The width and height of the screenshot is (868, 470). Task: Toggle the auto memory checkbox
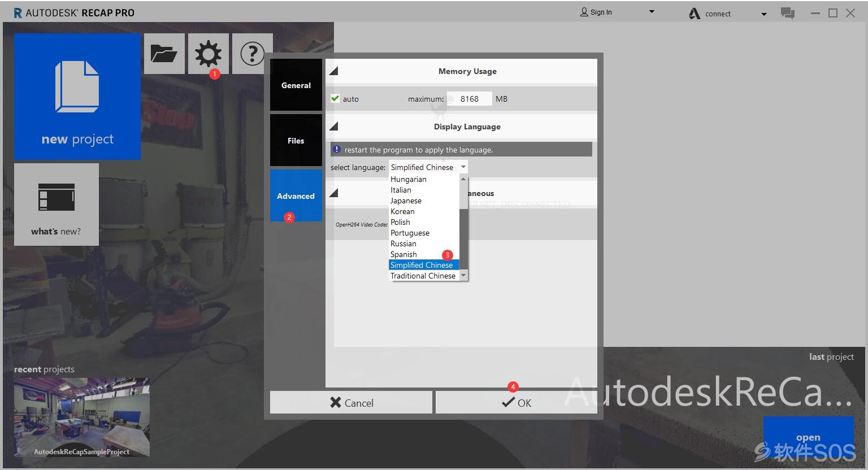(x=335, y=98)
